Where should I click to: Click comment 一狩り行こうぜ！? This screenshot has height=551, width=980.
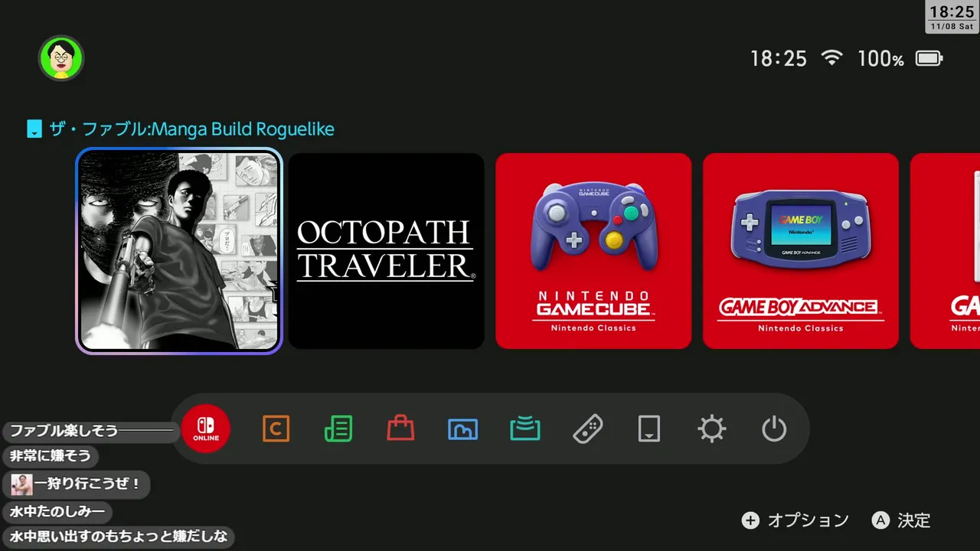coord(77,484)
